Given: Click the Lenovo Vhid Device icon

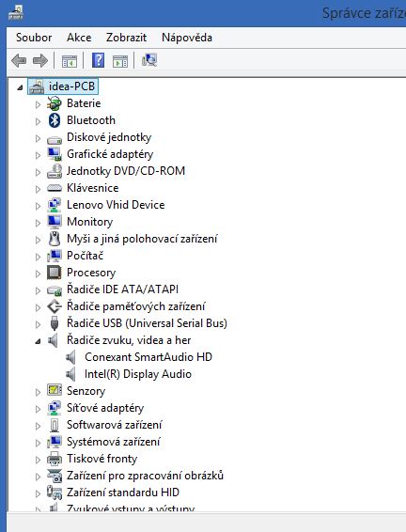Looking at the screenshot, I should tap(55, 205).
